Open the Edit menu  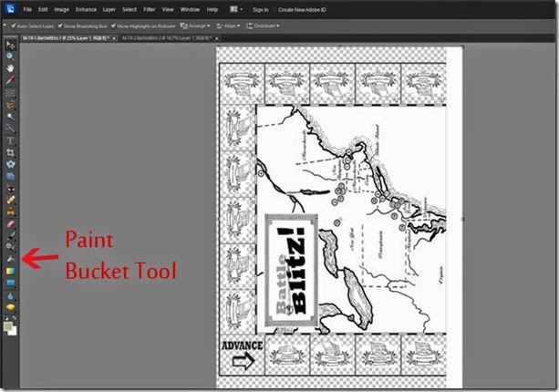(43, 10)
